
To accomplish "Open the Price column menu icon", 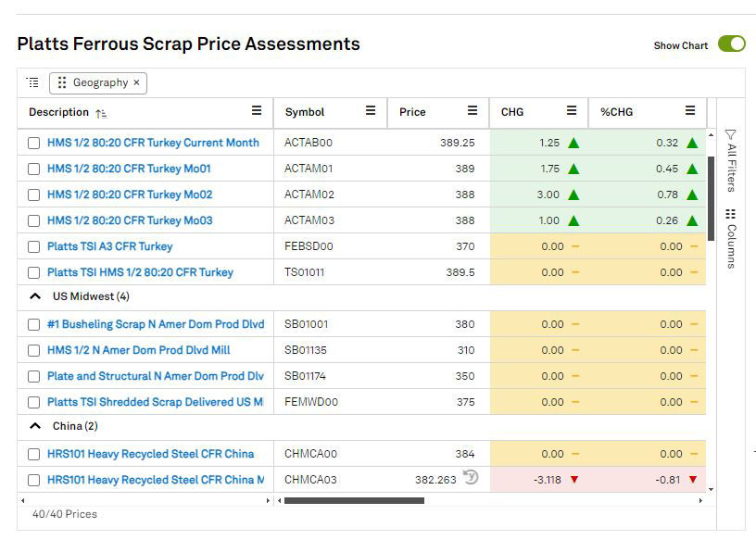I will tap(472, 111).
